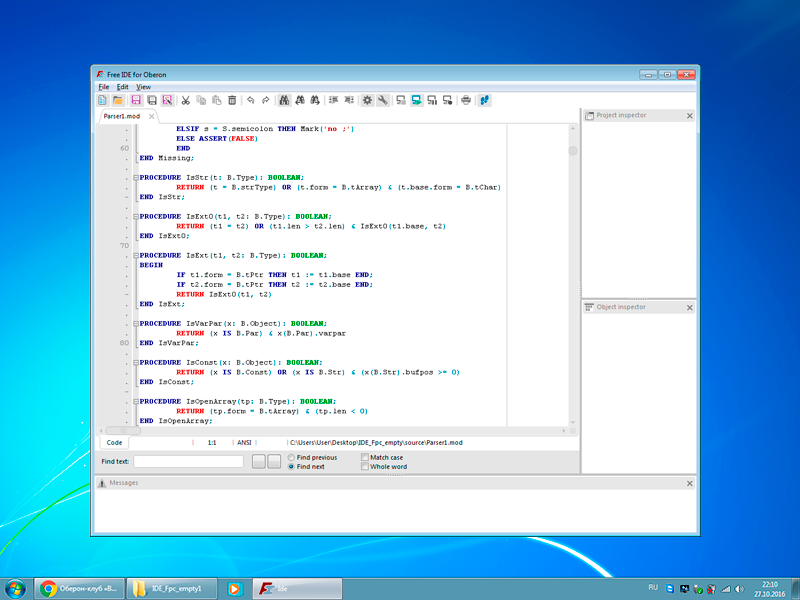Click the Cut scissors icon
This screenshot has height=600, width=800.
pos(185,100)
